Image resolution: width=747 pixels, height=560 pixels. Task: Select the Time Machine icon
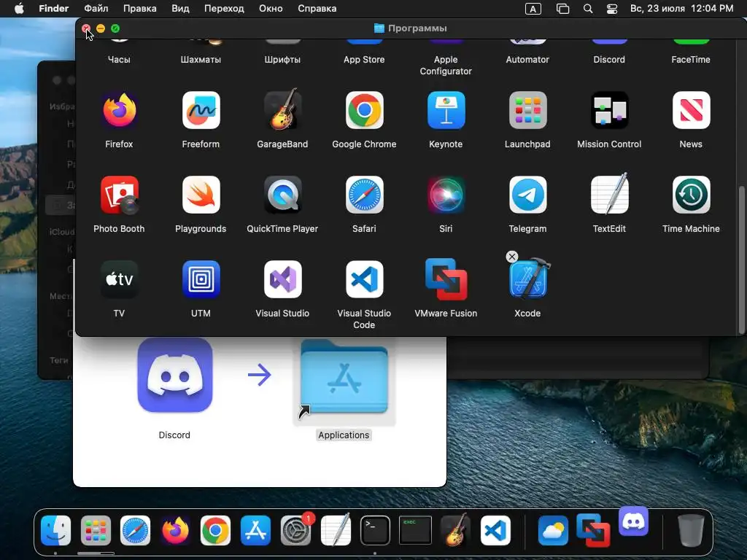coord(692,195)
